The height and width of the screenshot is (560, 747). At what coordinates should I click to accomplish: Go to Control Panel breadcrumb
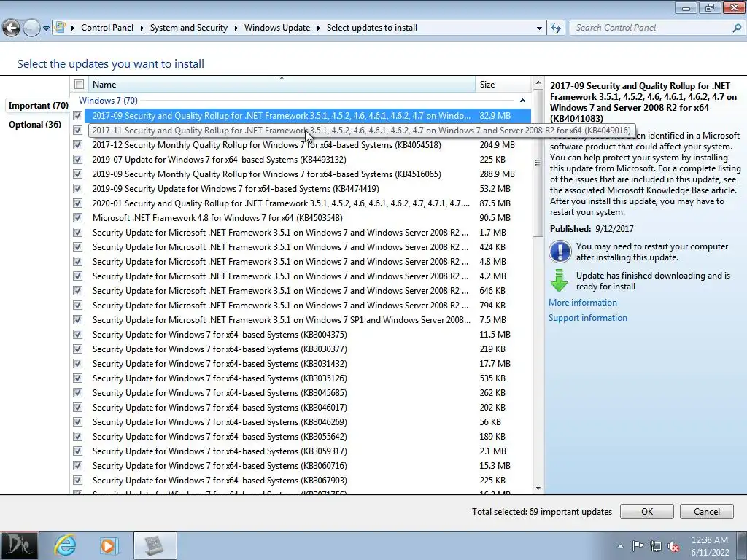click(107, 28)
